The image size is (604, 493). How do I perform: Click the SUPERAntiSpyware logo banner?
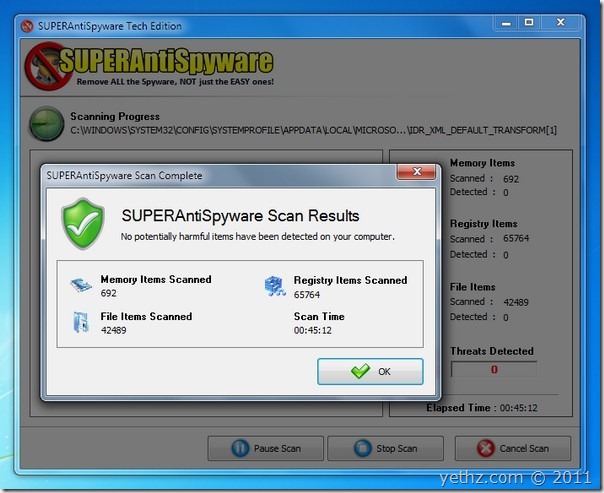(x=153, y=66)
